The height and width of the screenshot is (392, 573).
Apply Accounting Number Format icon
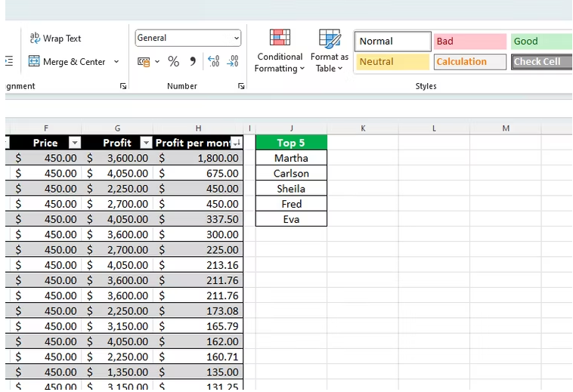click(x=144, y=62)
